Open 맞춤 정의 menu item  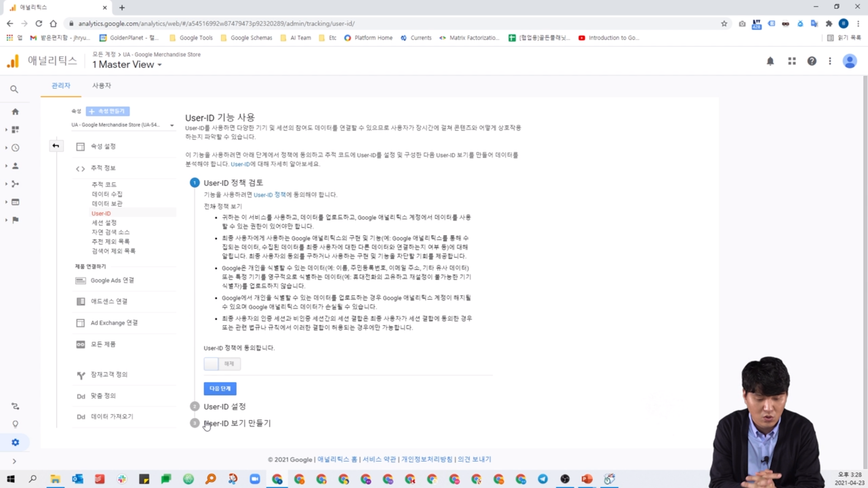pyautogui.click(x=103, y=396)
